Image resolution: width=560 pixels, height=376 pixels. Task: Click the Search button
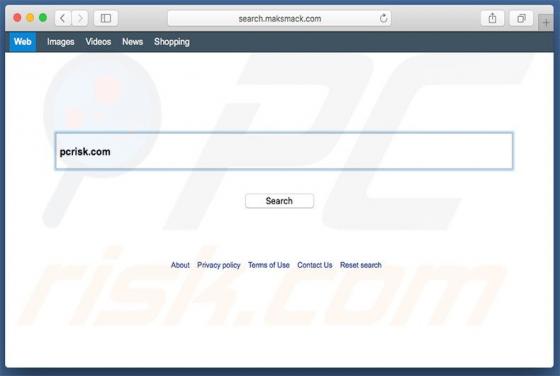[279, 201]
